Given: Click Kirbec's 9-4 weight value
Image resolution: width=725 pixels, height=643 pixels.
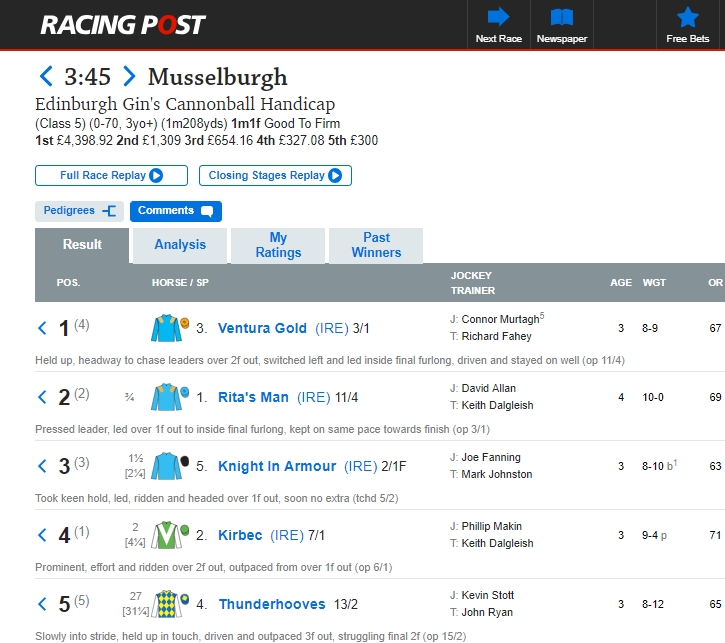Looking at the screenshot, I should (x=650, y=535).
